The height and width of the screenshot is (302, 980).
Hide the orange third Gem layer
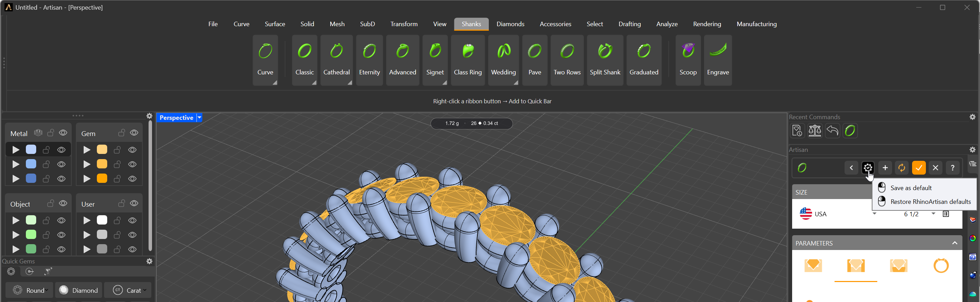[x=132, y=178]
